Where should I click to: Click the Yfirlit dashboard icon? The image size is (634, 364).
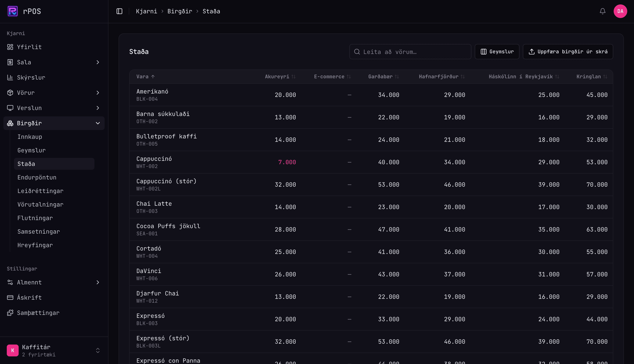point(10,47)
